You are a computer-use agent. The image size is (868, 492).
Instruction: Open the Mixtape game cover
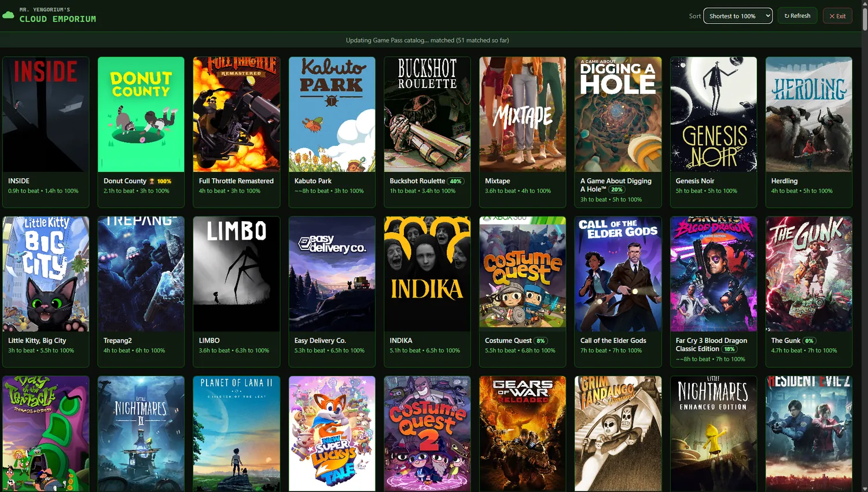pyautogui.click(x=523, y=114)
